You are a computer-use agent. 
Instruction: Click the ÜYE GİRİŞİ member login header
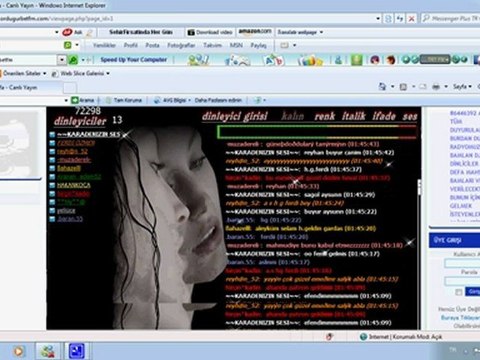[454, 240]
